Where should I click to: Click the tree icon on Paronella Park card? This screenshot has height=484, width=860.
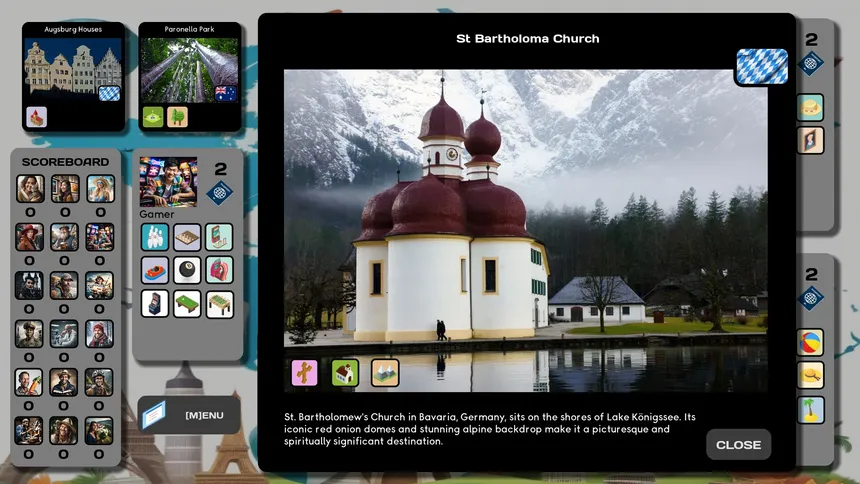pos(178,117)
